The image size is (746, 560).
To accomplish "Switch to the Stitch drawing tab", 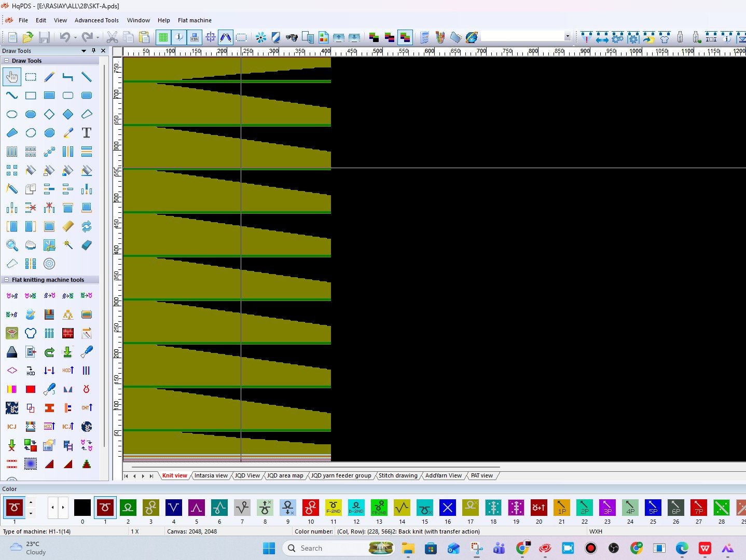I will pos(398,475).
